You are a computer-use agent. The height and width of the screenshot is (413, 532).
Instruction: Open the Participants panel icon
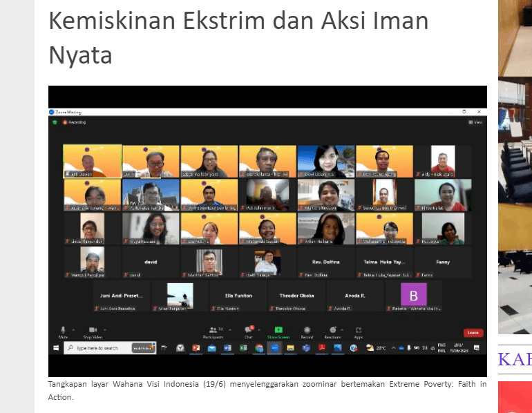pyautogui.click(x=213, y=329)
